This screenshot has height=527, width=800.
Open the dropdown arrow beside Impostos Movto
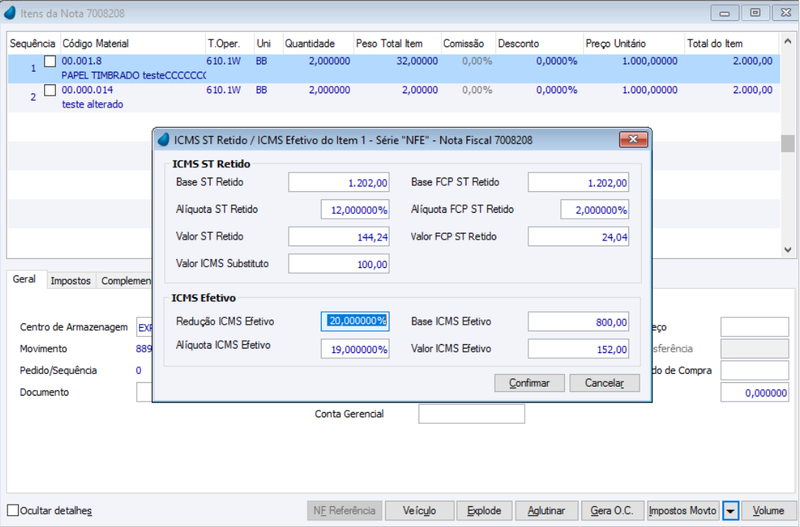point(731,511)
